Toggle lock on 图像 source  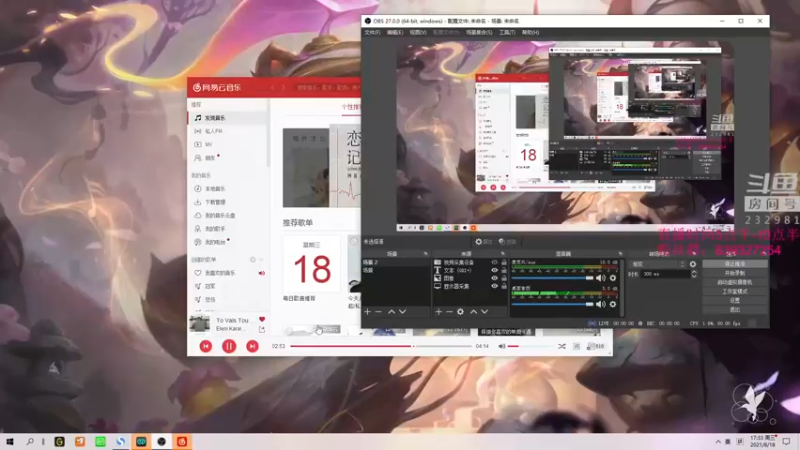[504, 278]
